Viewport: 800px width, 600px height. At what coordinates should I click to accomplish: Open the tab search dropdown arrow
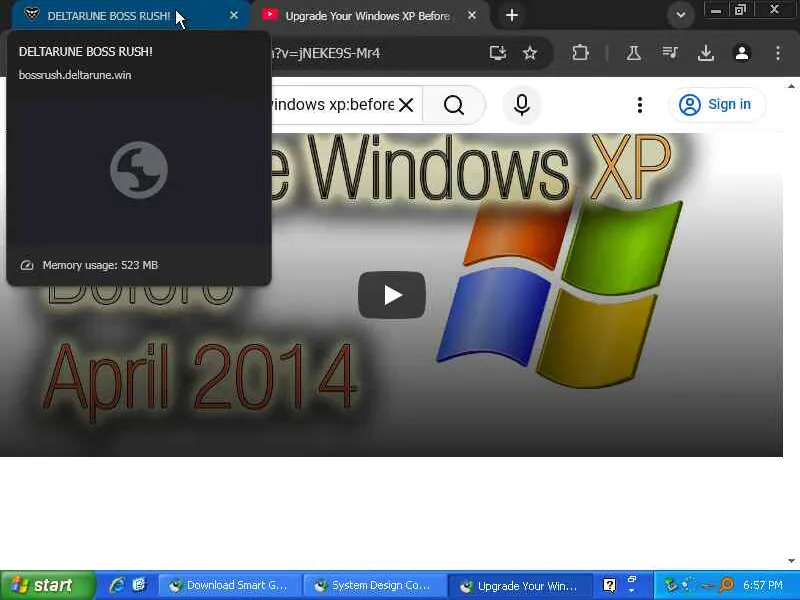681,15
